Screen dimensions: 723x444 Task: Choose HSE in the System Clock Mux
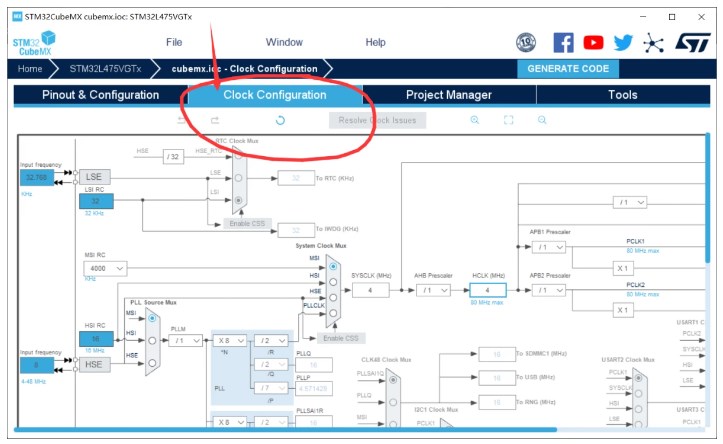tap(333, 297)
